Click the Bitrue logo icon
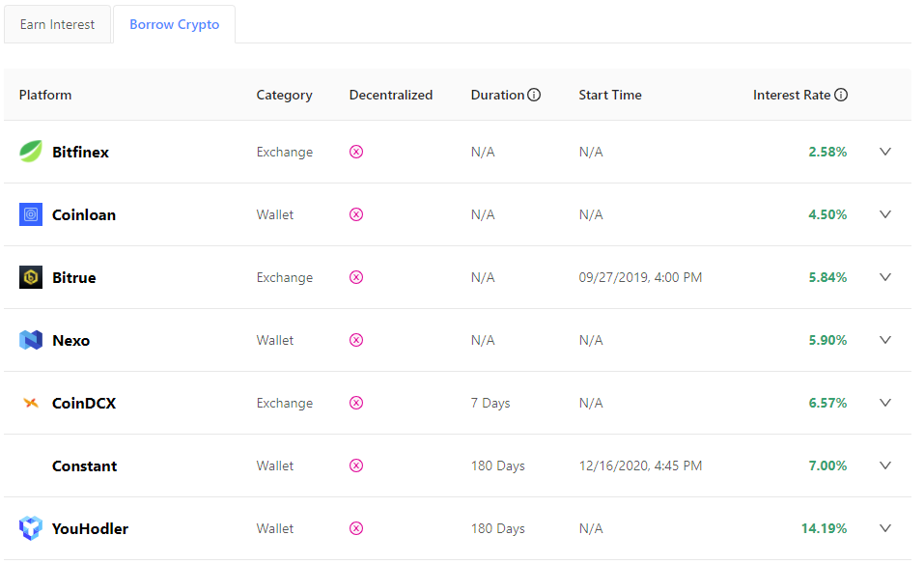The image size is (924, 564). pos(31,277)
